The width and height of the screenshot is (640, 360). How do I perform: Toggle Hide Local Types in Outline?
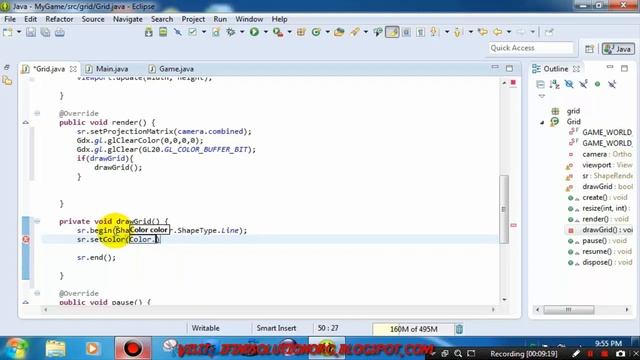coord(612,84)
